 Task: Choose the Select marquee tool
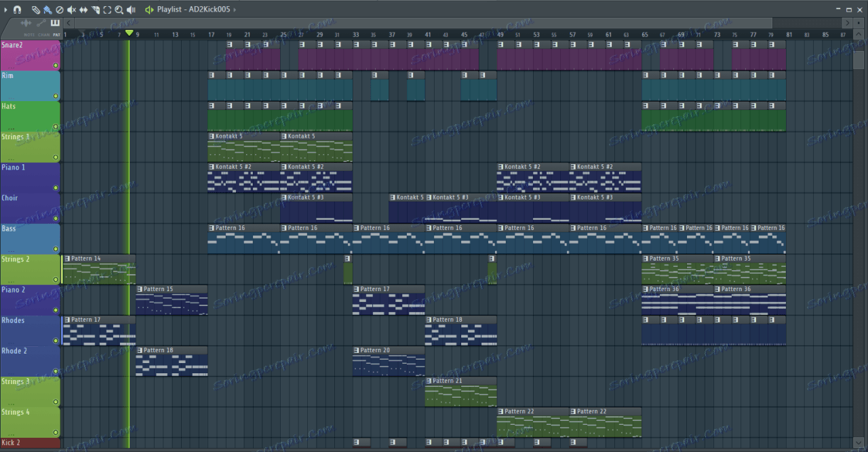[107, 10]
